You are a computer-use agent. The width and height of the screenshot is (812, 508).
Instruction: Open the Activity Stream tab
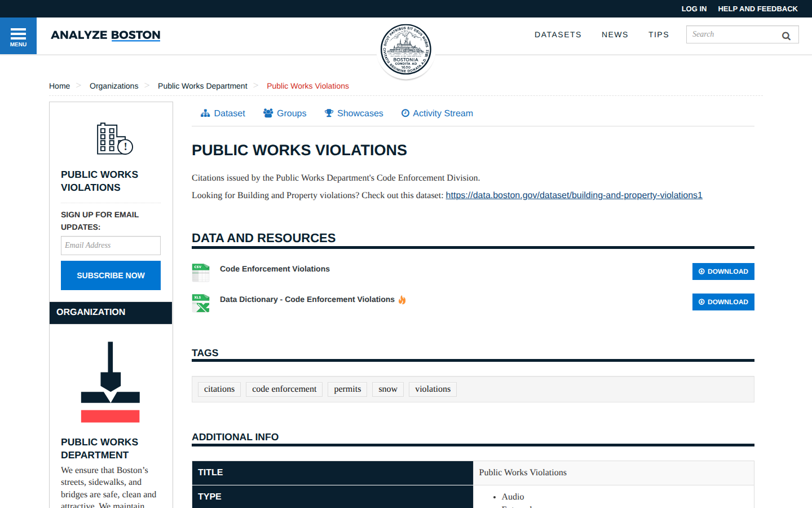[437, 113]
